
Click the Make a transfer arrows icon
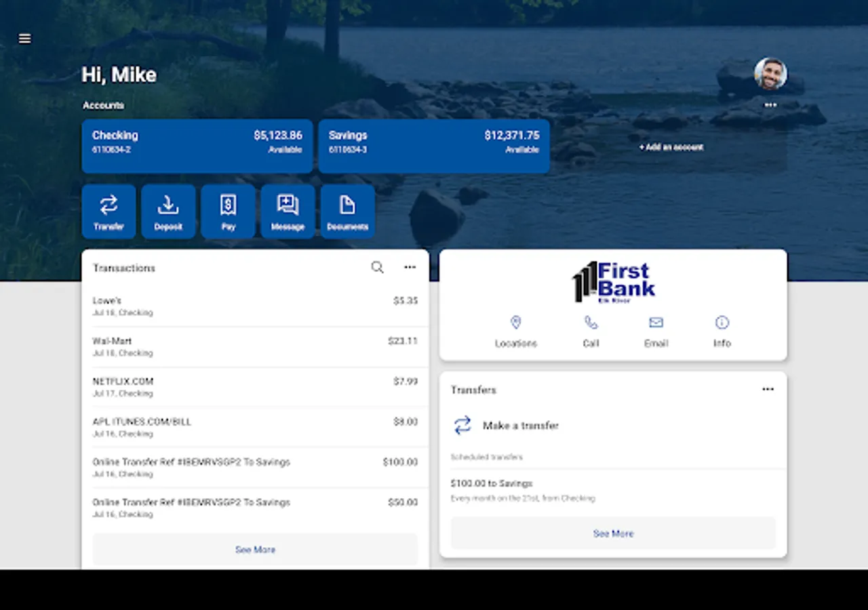click(462, 426)
